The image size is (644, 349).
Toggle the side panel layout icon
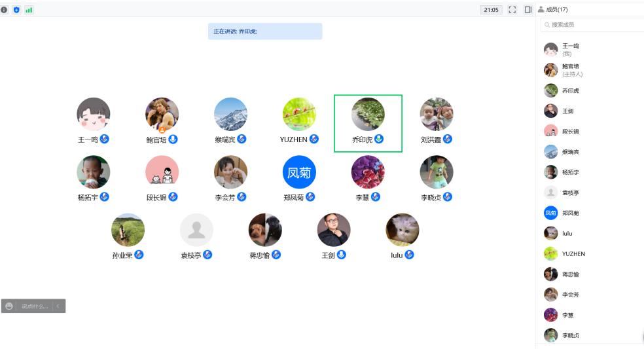pos(528,9)
